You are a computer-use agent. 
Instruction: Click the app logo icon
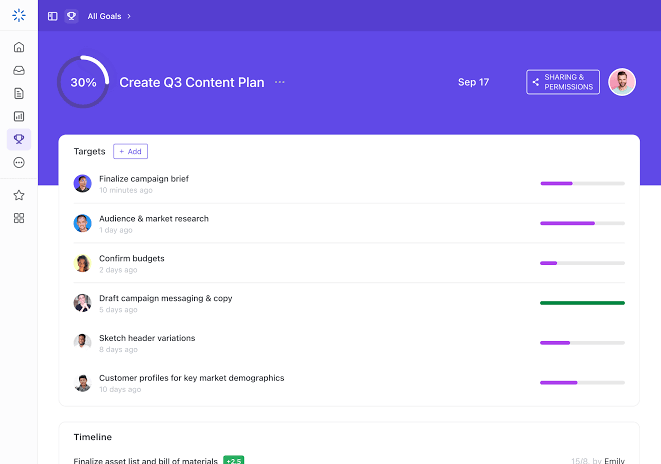coord(19,15)
